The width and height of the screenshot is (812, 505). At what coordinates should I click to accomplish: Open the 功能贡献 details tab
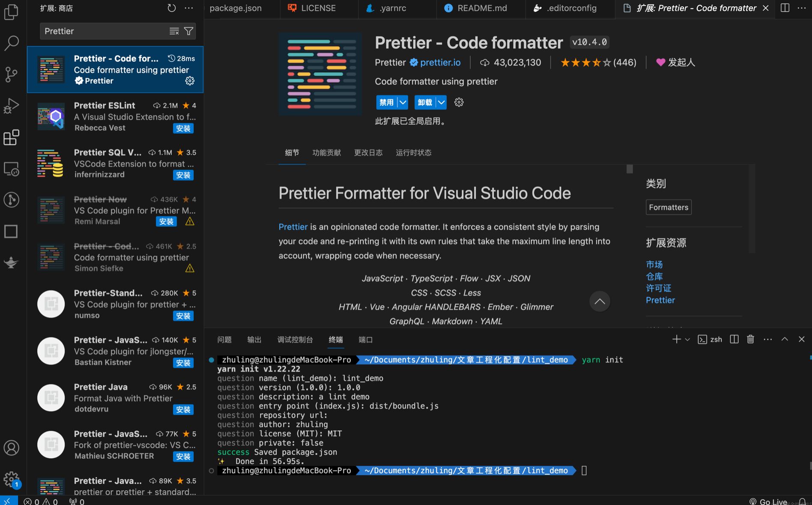point(326,153)
